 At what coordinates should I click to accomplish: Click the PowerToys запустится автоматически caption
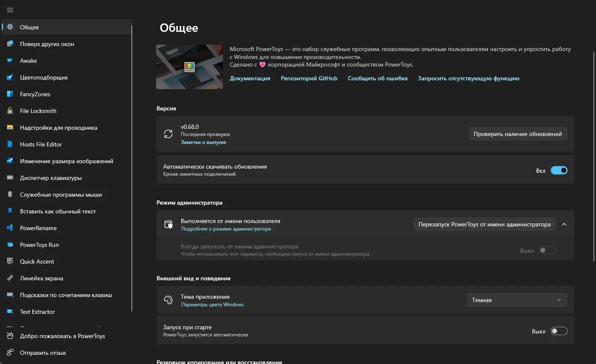point(206,335)
